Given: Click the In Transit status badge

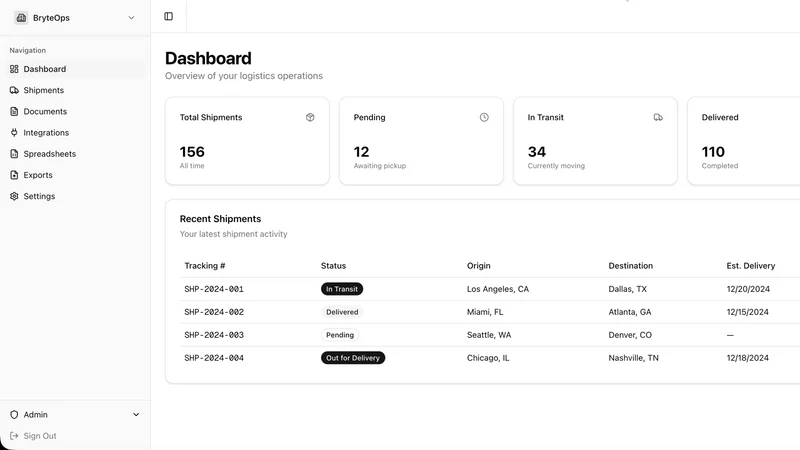Looking at the screenshot, I should coord(342,289).
